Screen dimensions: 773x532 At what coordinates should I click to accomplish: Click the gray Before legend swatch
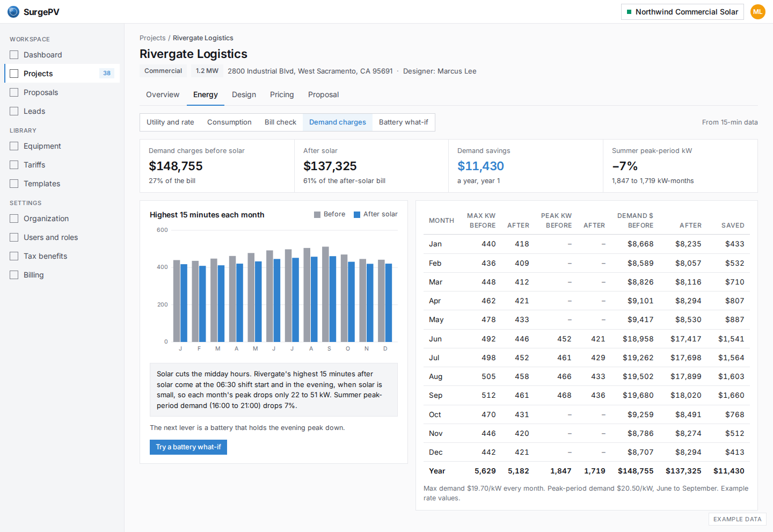(x=317, y=215)
